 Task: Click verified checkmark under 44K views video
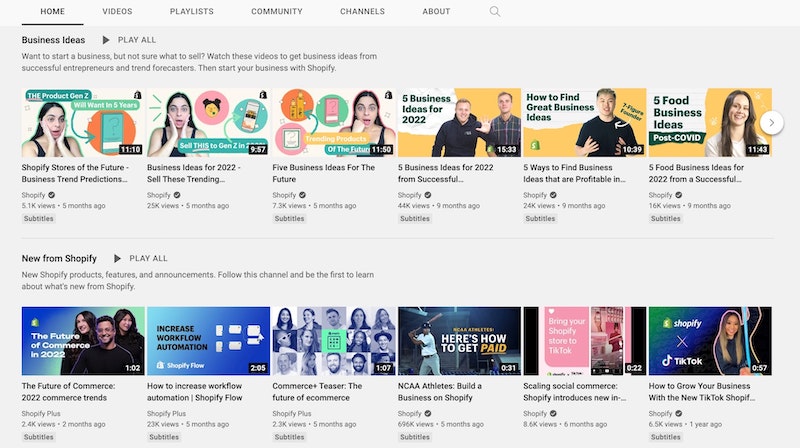click(428, 195)
